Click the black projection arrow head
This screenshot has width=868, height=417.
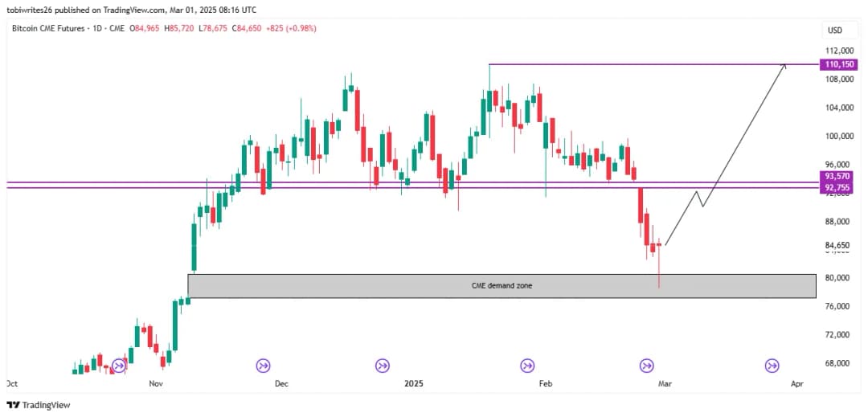click(784, 66)
